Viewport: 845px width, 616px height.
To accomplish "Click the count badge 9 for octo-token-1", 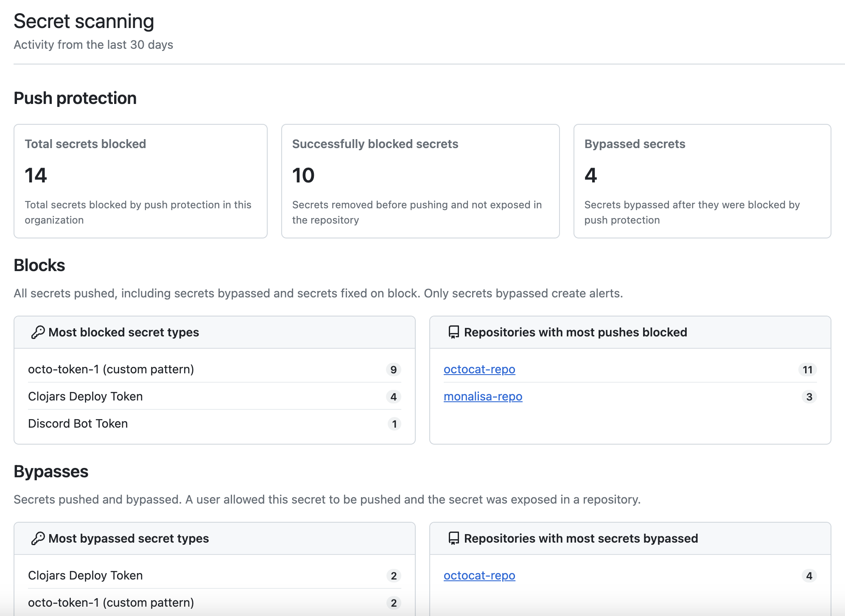I will click(x=393, y=370).
